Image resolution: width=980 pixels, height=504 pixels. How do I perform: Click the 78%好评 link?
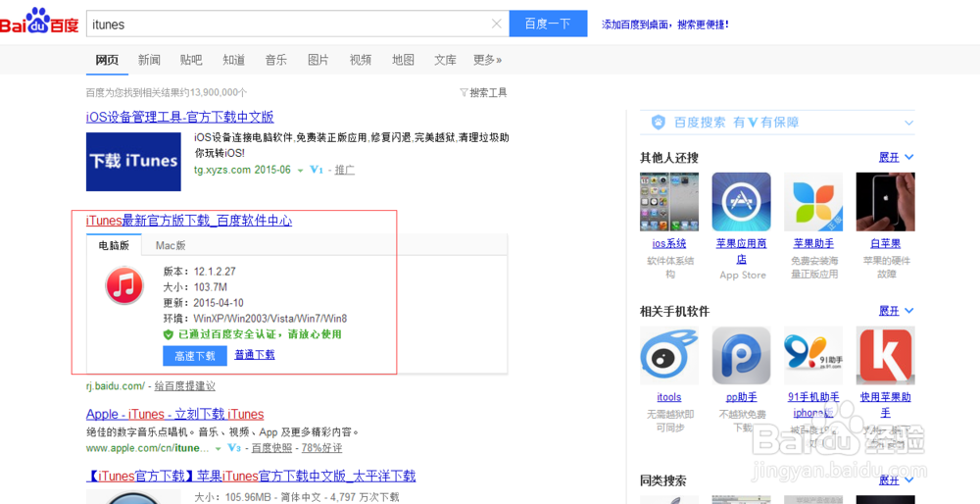tap(321, 448)
